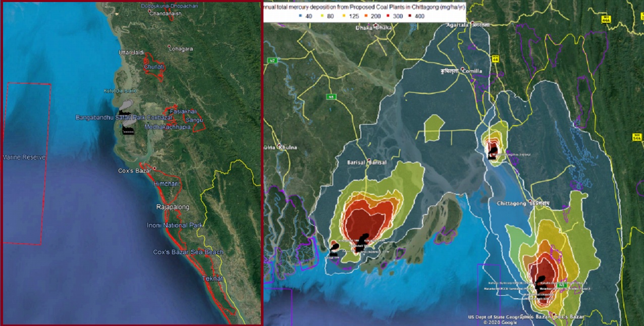Click the Marine Reserve label
Viewport: 644px width, 326px height.
coord(24,157)
